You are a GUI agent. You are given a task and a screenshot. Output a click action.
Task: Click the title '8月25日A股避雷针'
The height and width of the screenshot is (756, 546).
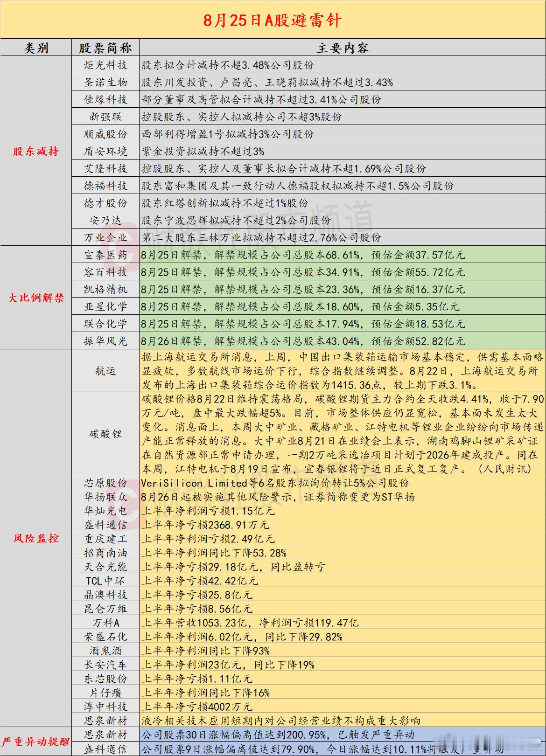pyautogui.click(x=272, y=20)
